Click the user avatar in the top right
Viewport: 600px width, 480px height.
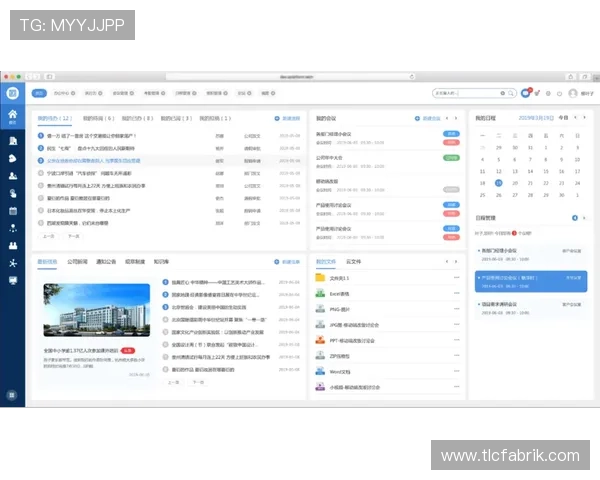coord(572,93)
